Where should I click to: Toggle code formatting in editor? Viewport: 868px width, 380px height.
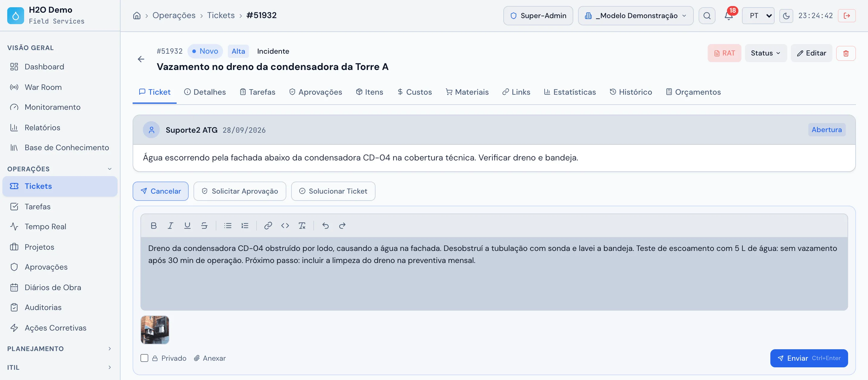285,226
